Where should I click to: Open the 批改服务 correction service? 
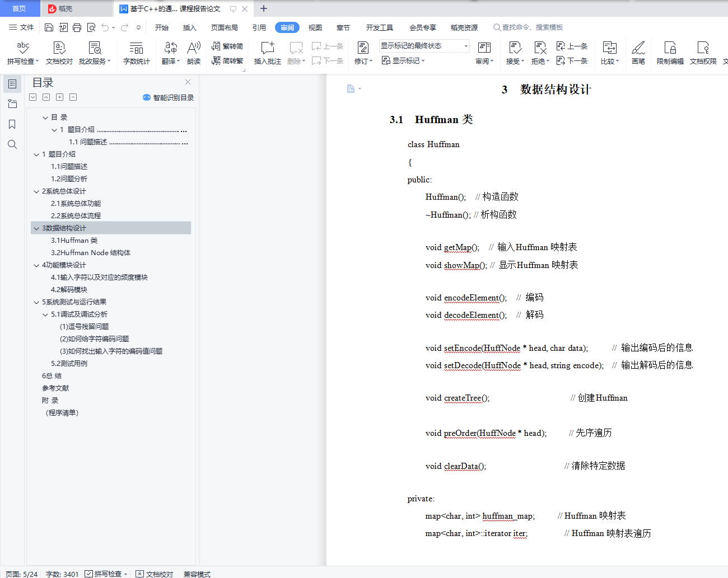pos(95,53)
